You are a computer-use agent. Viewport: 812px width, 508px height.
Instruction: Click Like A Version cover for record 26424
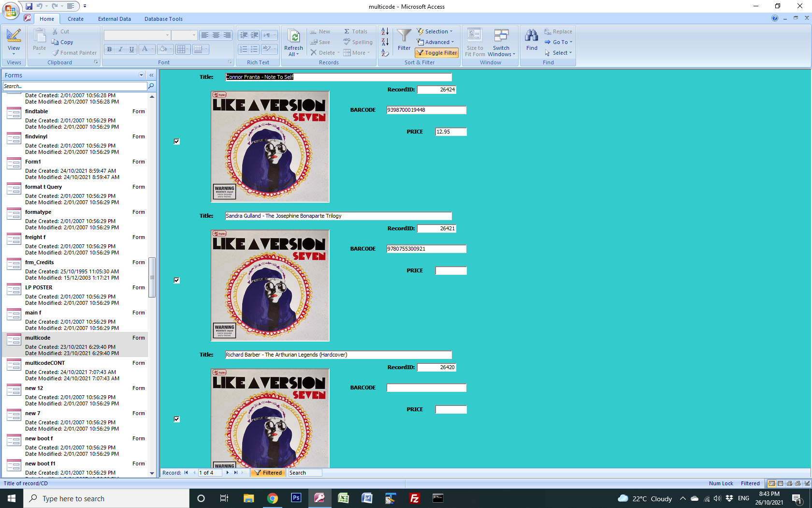270,147
